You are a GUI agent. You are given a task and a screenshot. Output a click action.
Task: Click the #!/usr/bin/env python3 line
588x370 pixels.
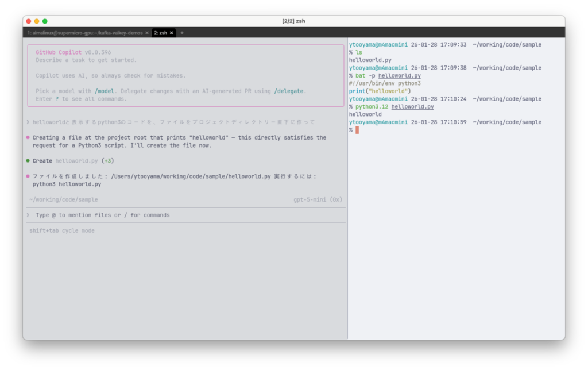pyautogui.click(x=385, y=83)
